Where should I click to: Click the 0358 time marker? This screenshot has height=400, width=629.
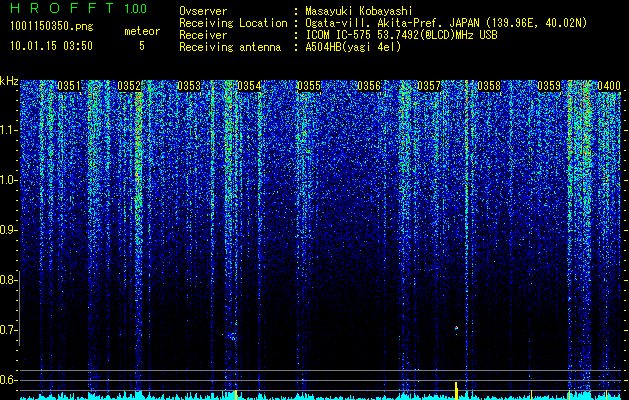pyautogui.click(x=489, y=86)
